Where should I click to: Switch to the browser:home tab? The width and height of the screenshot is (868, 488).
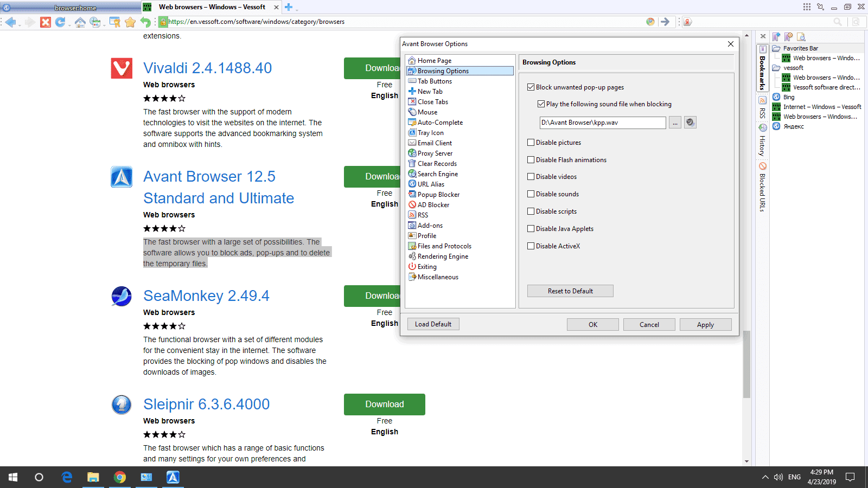click(71, 8)
